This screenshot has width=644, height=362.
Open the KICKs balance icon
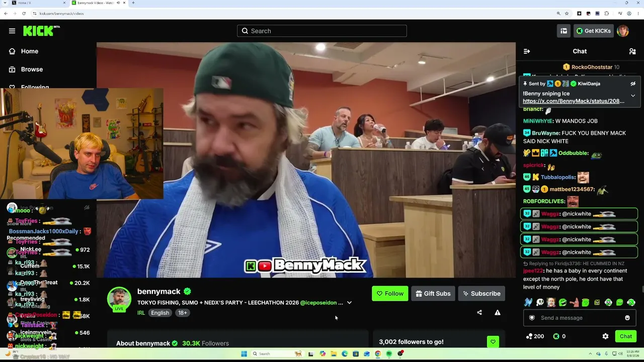coord(556,336)
